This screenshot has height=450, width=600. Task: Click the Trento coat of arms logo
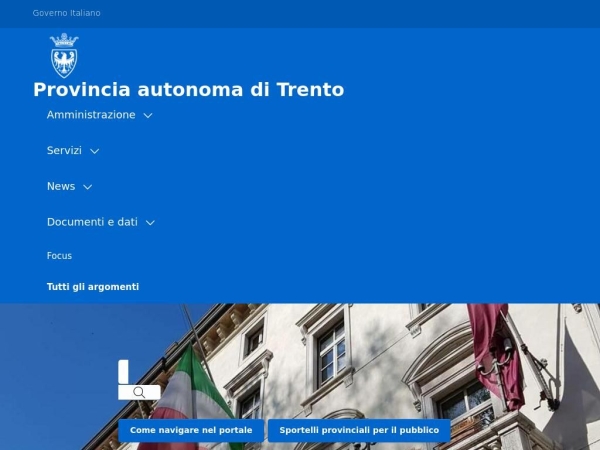64,55
